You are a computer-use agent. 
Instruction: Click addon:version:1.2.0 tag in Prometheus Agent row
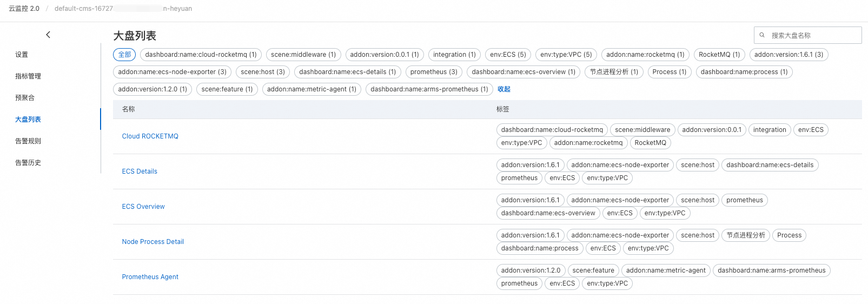[x=531, y=270]
